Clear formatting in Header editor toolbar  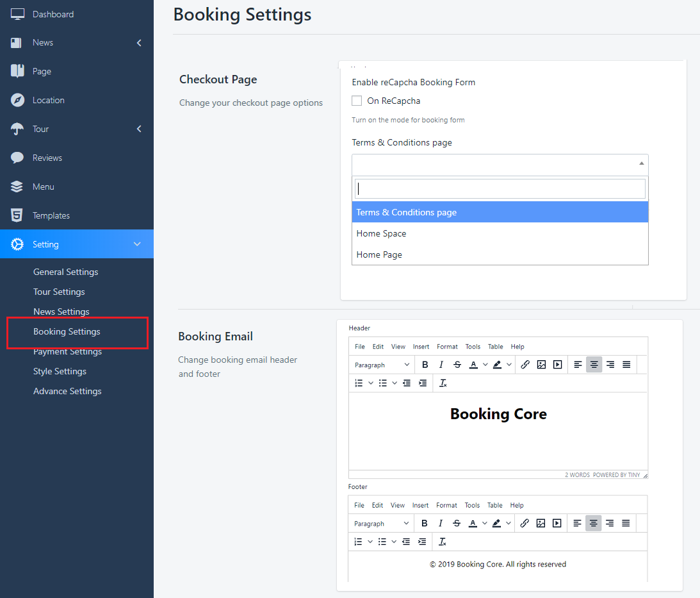point(443,383)
